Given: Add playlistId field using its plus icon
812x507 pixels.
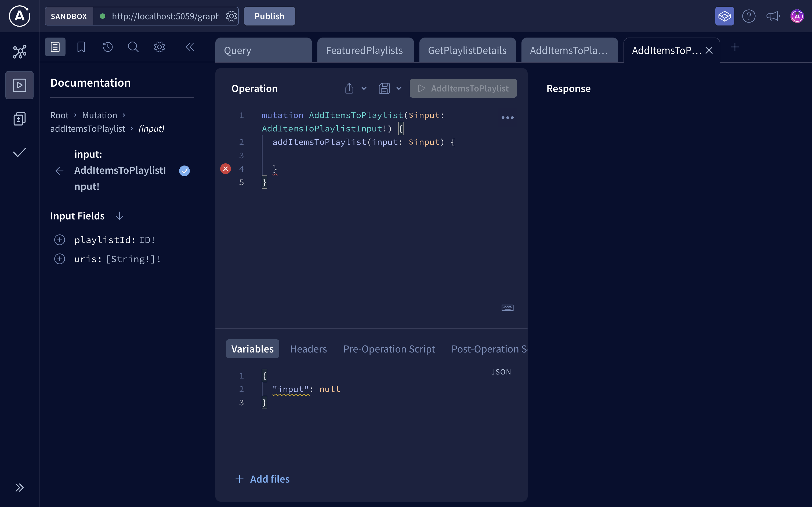Looking at the screenshot, I should pyautogui.click(x=59, y=239).
